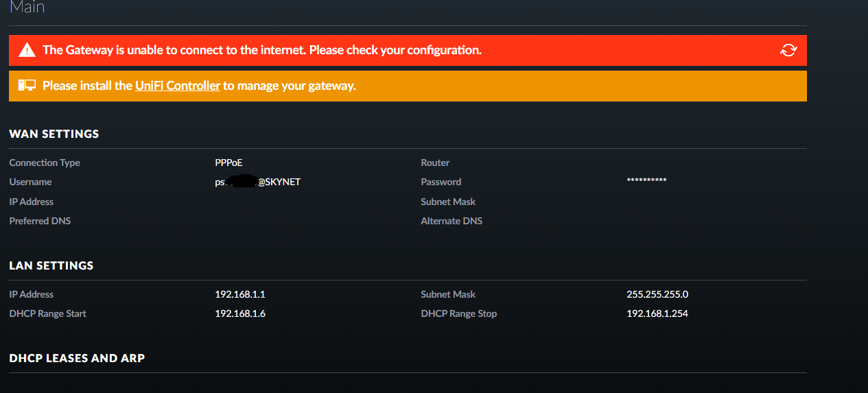Click the refresh icon in red banner
The width and height of the screenshot is (868, 393).
click(788, 50)
